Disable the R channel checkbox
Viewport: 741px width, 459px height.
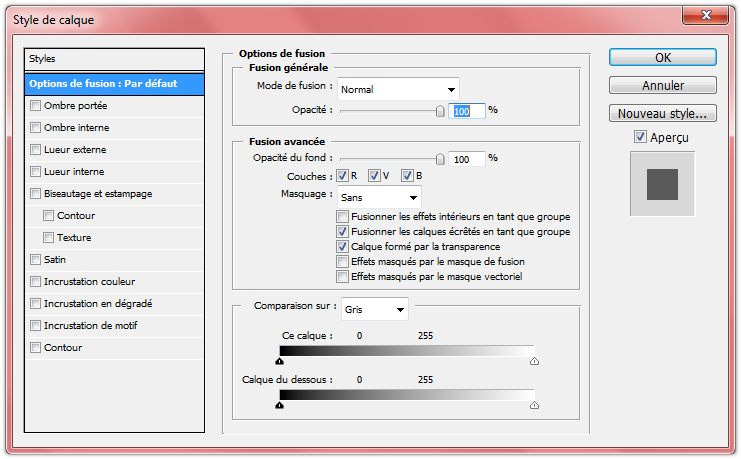pos(342,176)
